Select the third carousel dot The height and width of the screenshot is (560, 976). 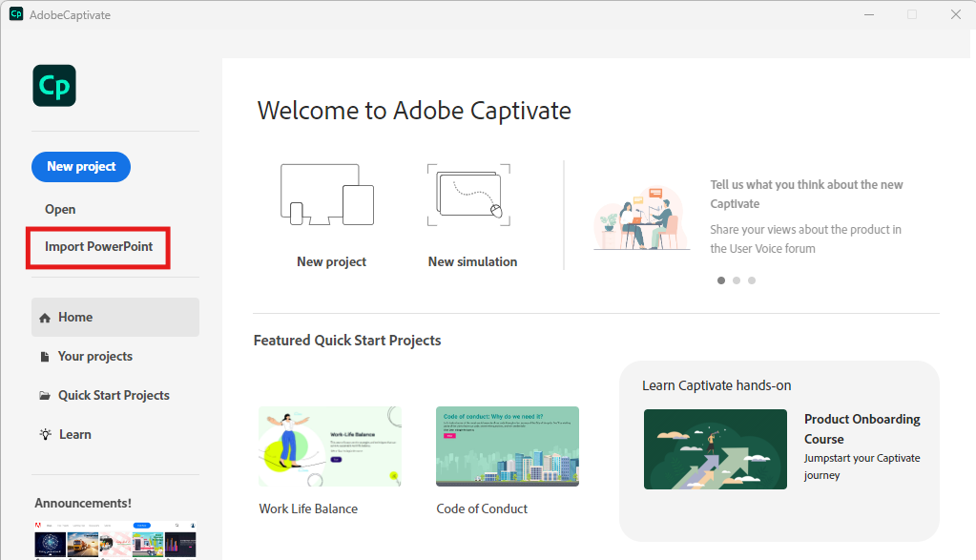(x=751, y=280)
